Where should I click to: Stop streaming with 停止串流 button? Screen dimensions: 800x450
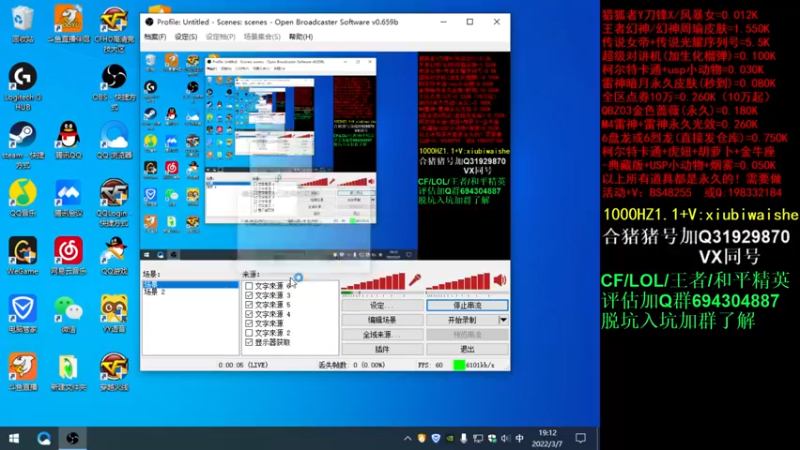[x=467, y=305]
